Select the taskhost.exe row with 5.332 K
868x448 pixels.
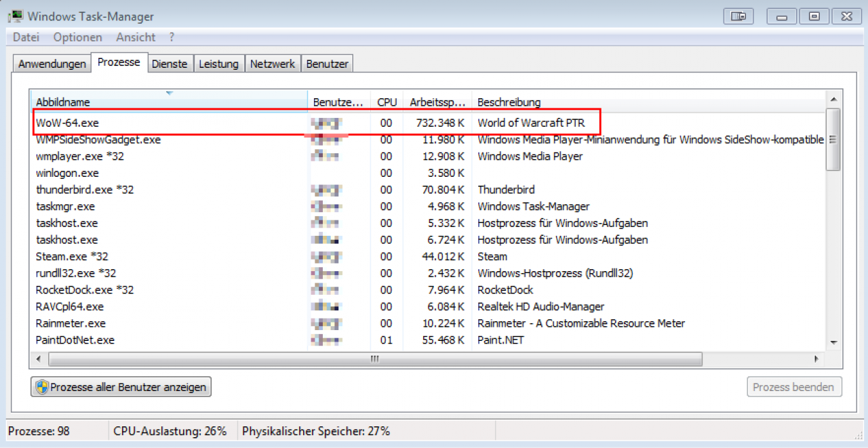point(429,223)
